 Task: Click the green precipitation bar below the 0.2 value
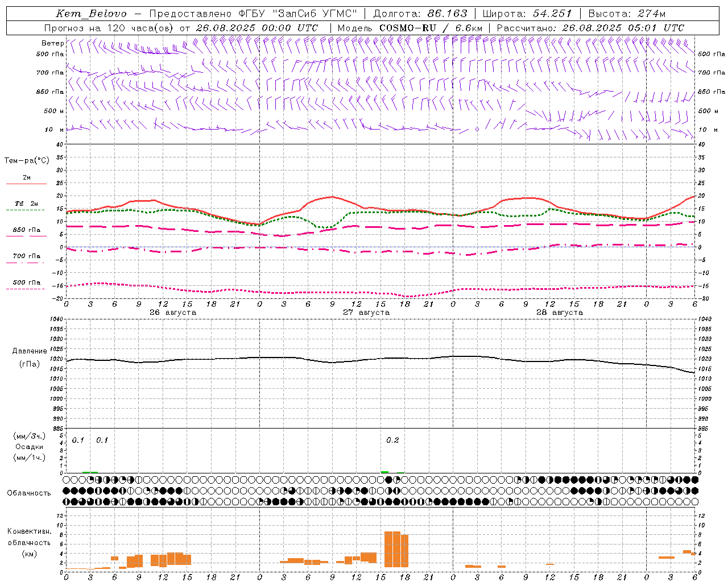pos(384,472)
